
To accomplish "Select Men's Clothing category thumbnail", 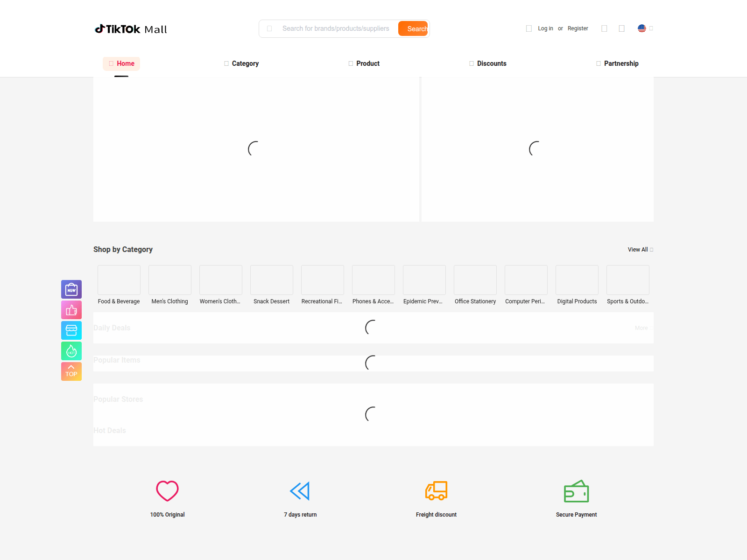I will [170, 280].
